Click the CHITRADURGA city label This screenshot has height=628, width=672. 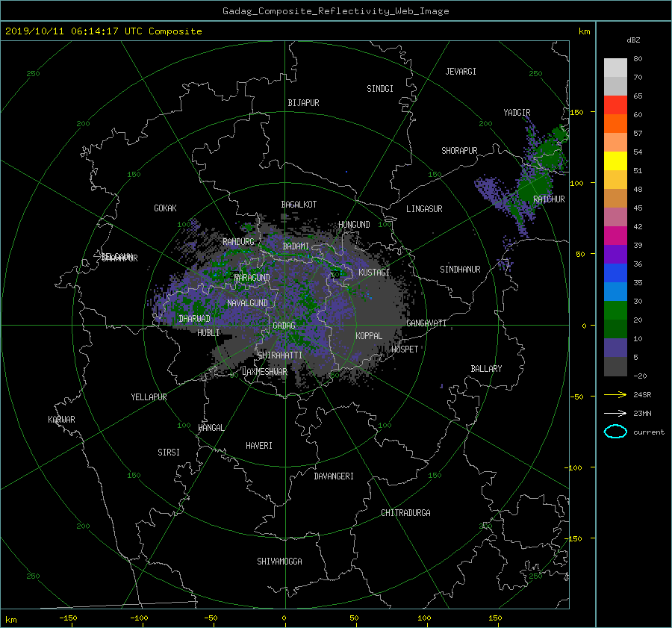click(405, 513)
